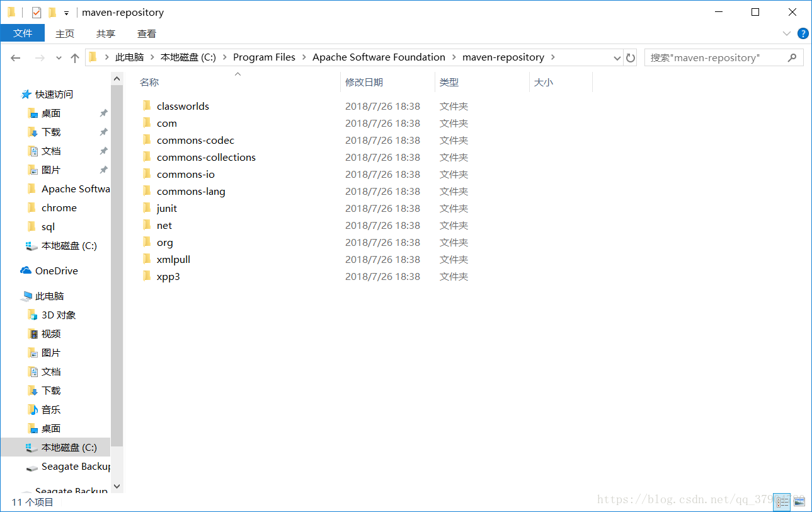Screen dimensions: 812x512
Task: Click Properties icon in quick access toolbar
Action: [x=37, y=12]
